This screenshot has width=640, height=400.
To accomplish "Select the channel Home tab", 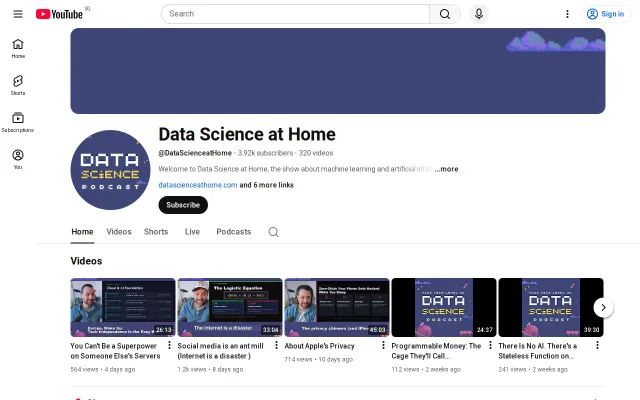I will (82, 232).
